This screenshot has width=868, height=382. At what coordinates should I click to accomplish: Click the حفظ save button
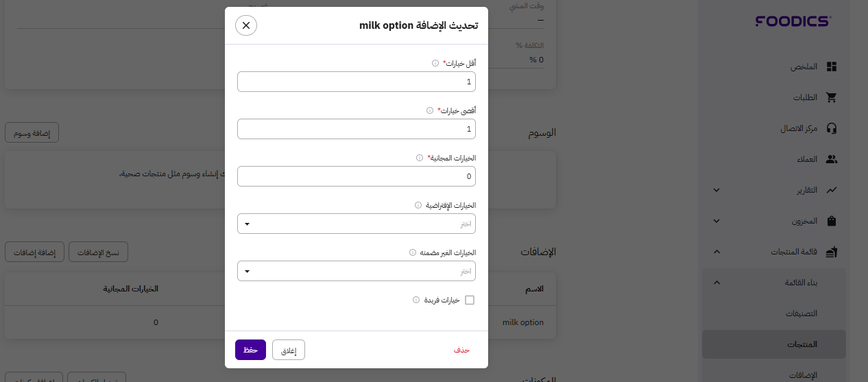pos(250,350)
